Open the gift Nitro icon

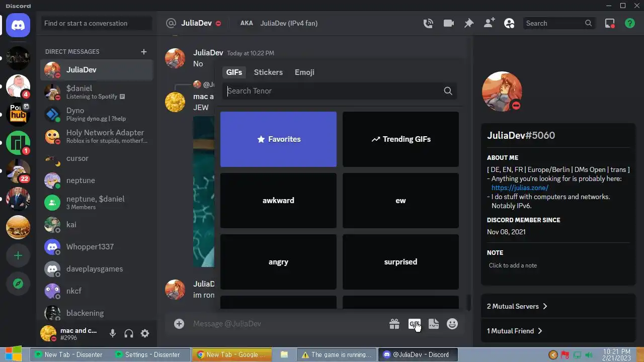click(x=394, y=324)
